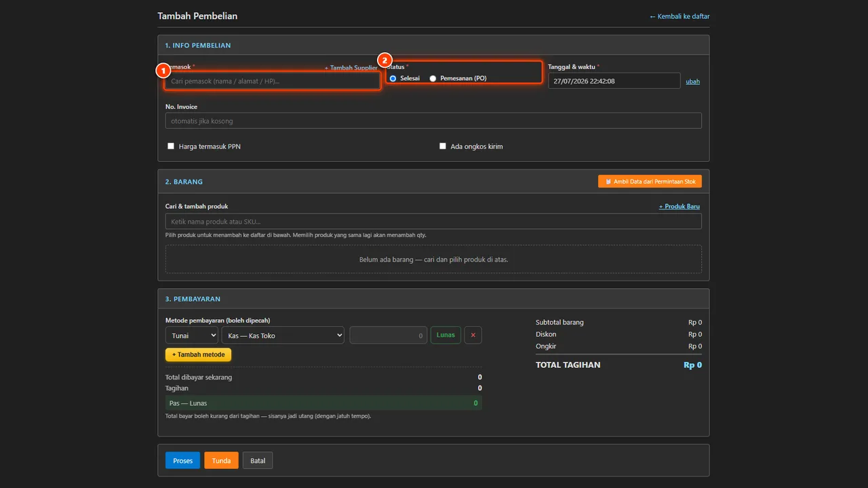The height and width of the screenshot is (488, 868).
Task: Click the Lunas button
Action: click(446, 335)
